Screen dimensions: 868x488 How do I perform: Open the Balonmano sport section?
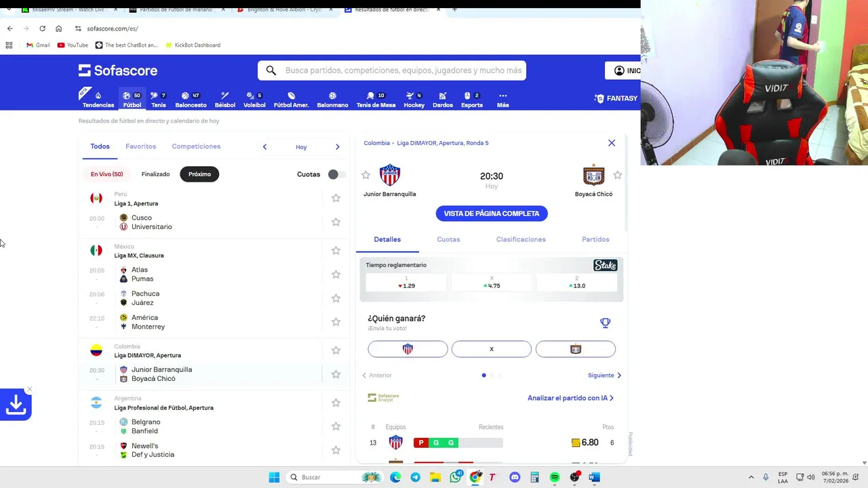click(332, 100)
